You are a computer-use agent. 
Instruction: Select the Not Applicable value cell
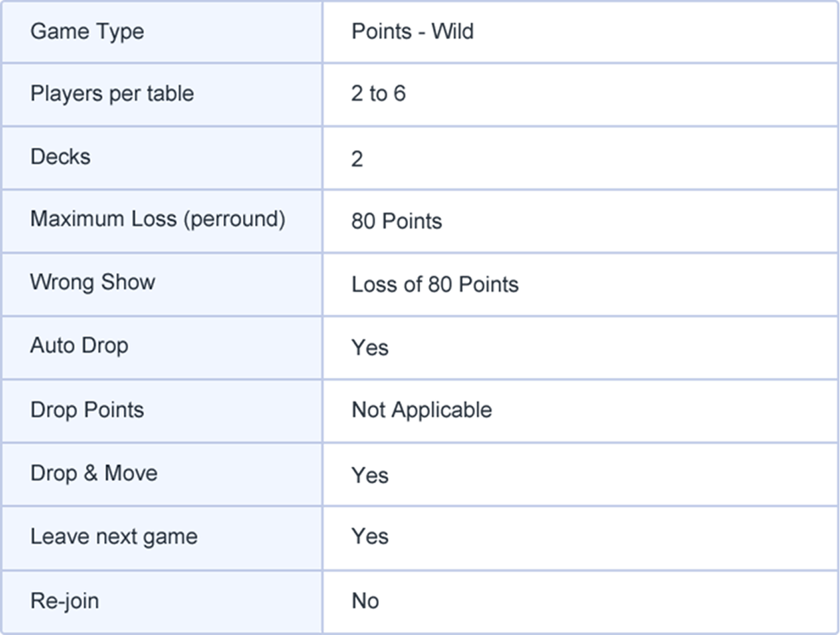(422, 410)
